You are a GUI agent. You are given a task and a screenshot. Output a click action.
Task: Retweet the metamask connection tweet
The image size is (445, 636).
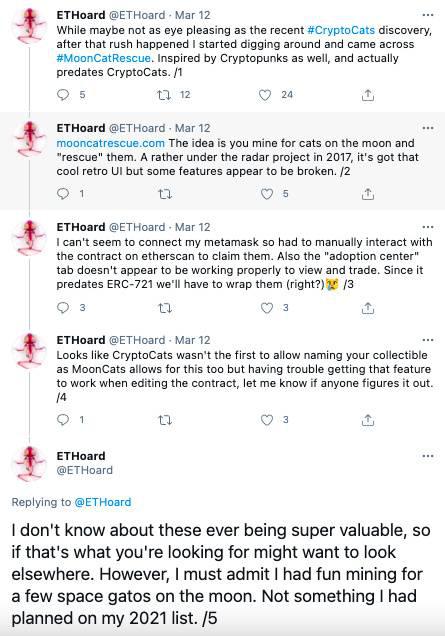(x=165, y=308)
